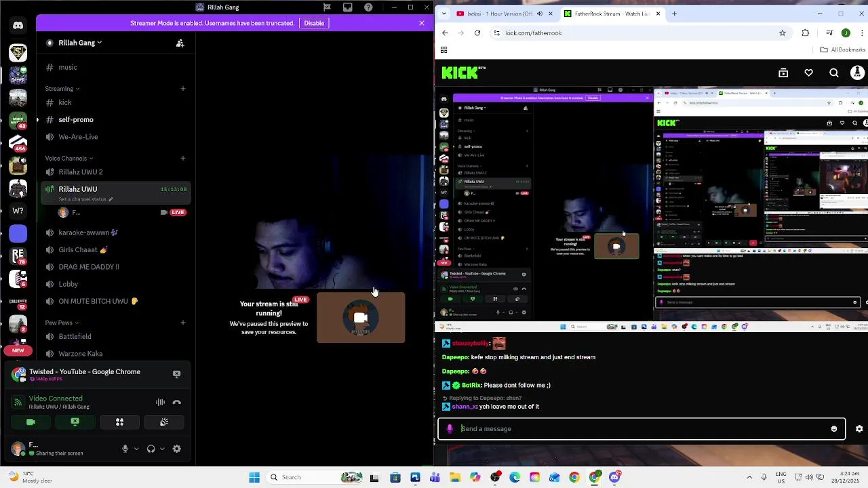Collapse the Pew Pews category
Viewport: 868px width, 488px height.
click(x=62, y=323)
